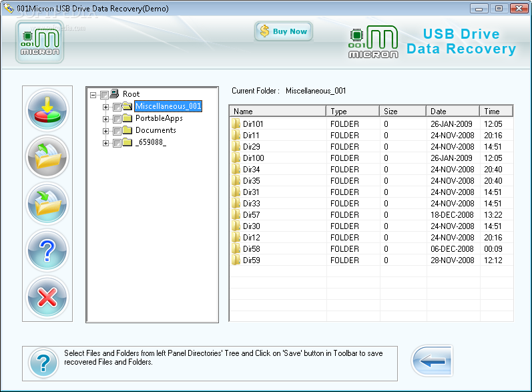Select the Documents tree label
The image size is (532, 392).
(156, 130)
